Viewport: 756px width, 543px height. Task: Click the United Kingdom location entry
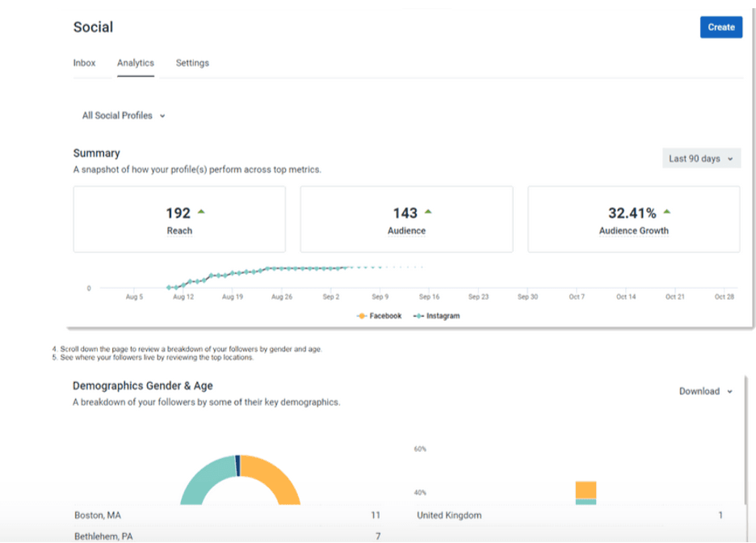[x=449, y=515]
